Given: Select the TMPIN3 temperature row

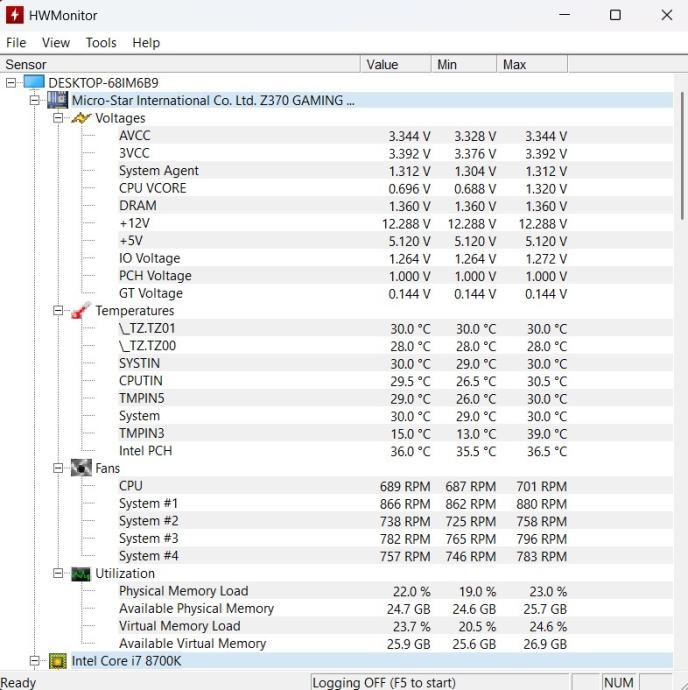Looking at the screenshot, I should coord(395,433).
